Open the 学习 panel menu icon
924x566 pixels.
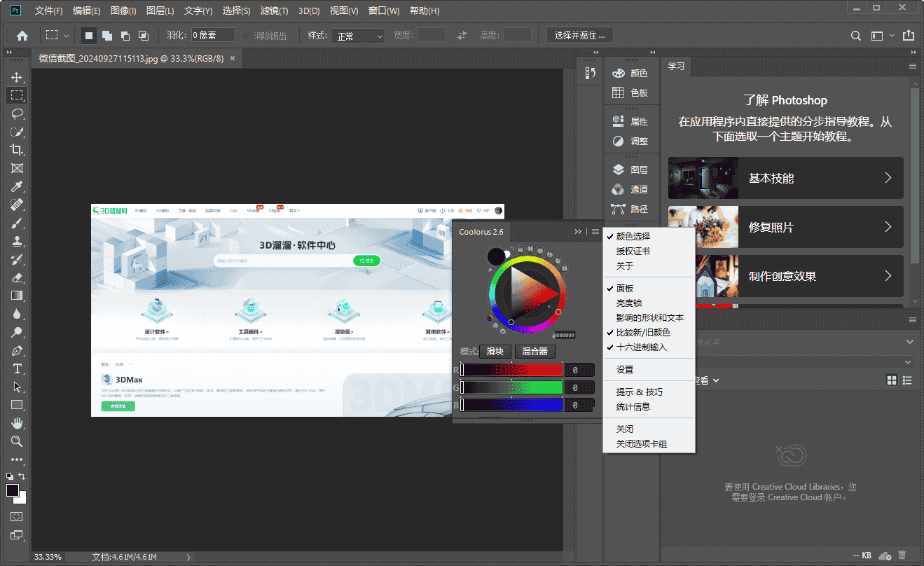tap(912, 66)
